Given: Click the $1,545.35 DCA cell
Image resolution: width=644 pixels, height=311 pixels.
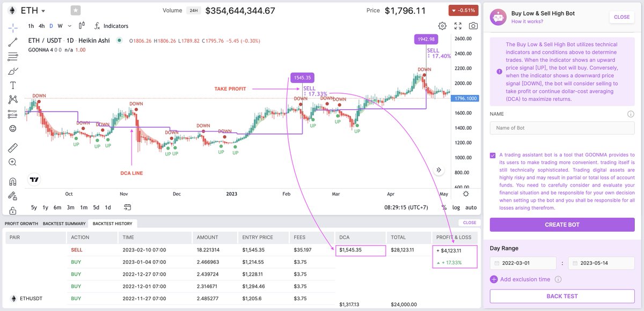Looking at the screenshot, I should (361, 250).
